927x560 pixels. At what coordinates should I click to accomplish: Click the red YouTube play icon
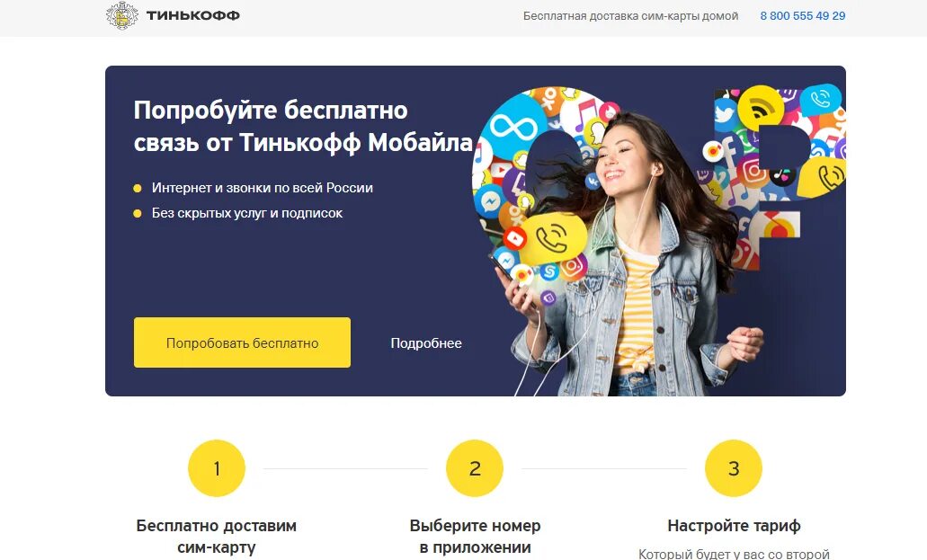point(514,238)
